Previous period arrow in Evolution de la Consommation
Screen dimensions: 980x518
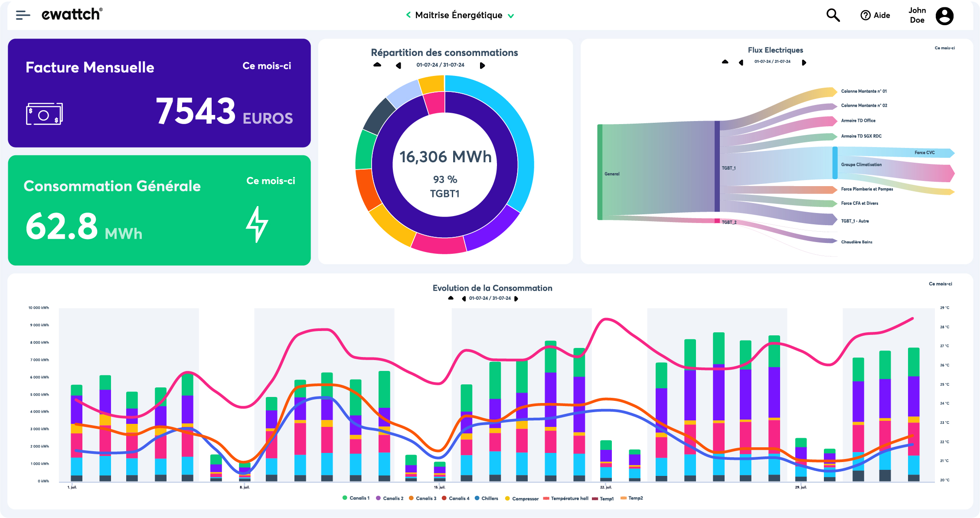tap(464, 298)
